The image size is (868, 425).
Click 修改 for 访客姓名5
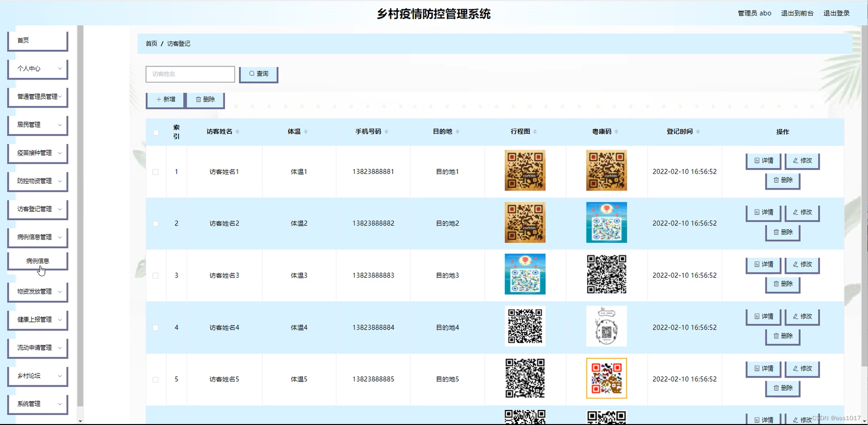802,369
